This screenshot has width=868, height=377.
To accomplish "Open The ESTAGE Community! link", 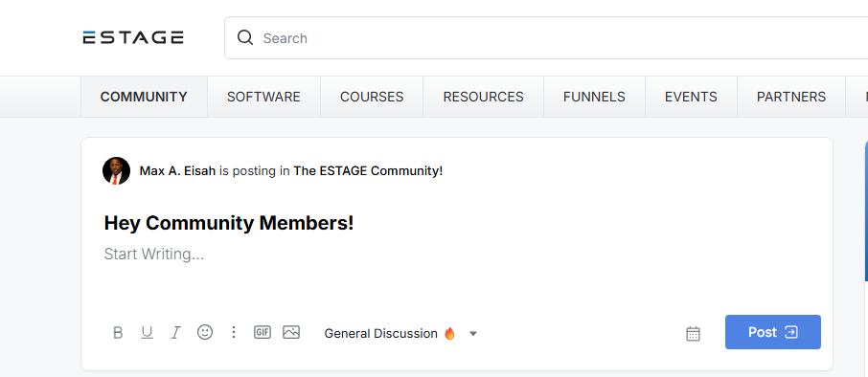I will pos(368,171).
